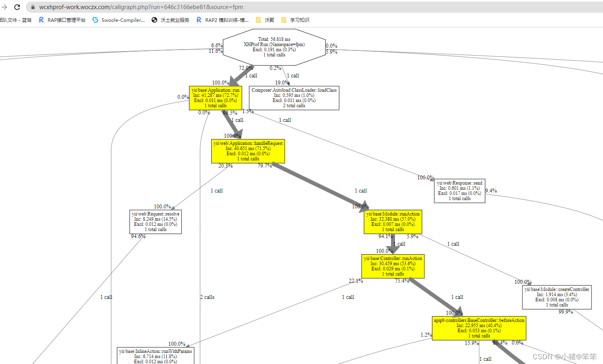Click the yii\web\Application::handleRequest node
603x364 pixels.
[248, 151]
